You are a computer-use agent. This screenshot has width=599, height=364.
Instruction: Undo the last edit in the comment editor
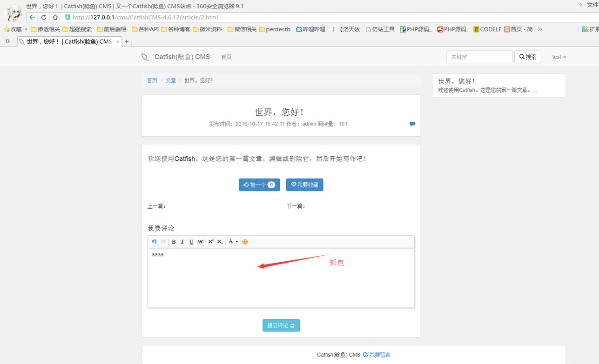(154, 242)
